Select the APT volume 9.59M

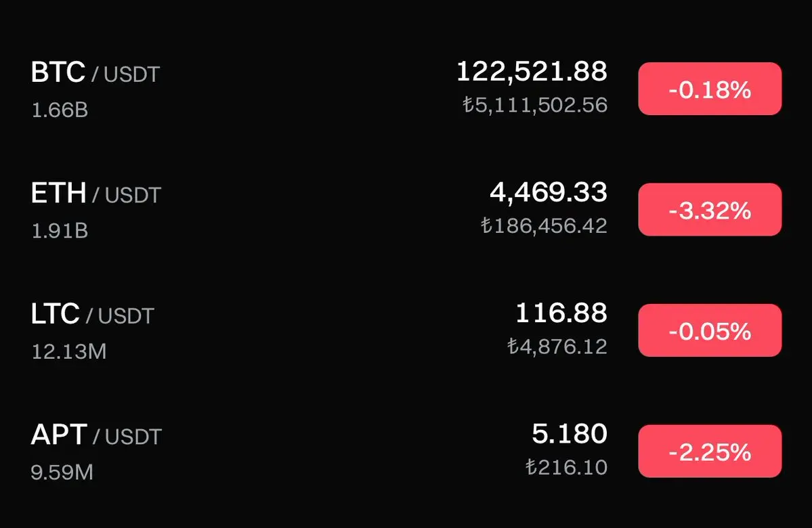(62, 472)
